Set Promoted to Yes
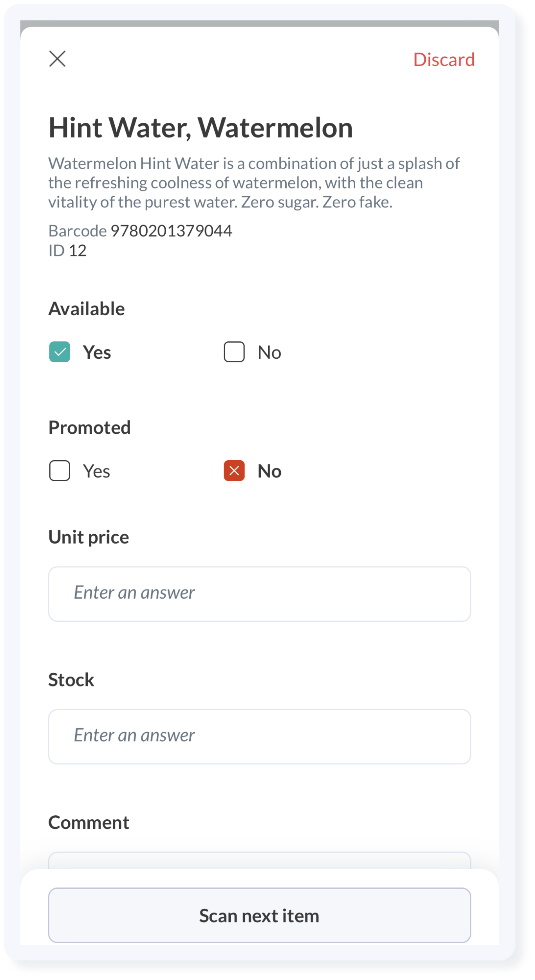535x980 pixels. point(60,470)
